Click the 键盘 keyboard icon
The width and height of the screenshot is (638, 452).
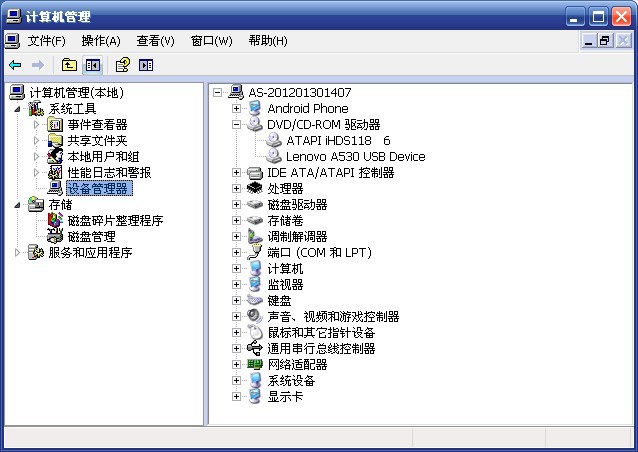tap(255, 300)
